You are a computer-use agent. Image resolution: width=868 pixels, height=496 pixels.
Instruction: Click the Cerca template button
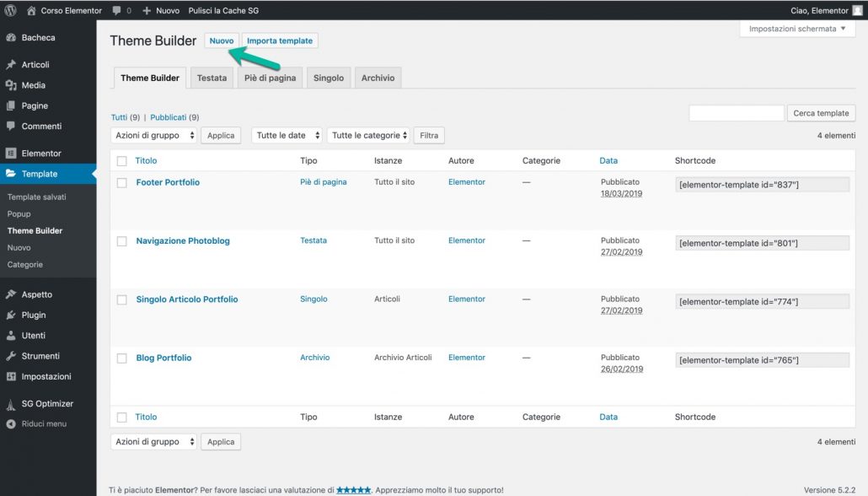821,113
